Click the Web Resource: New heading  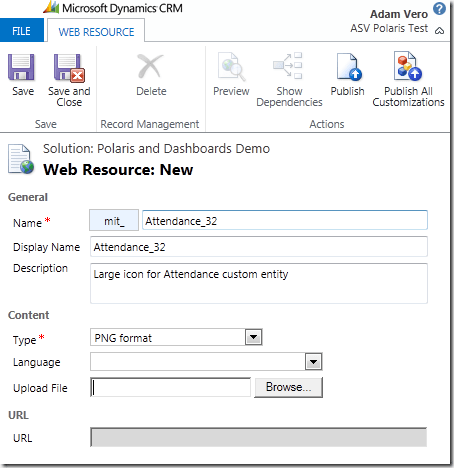coord(118,169)
